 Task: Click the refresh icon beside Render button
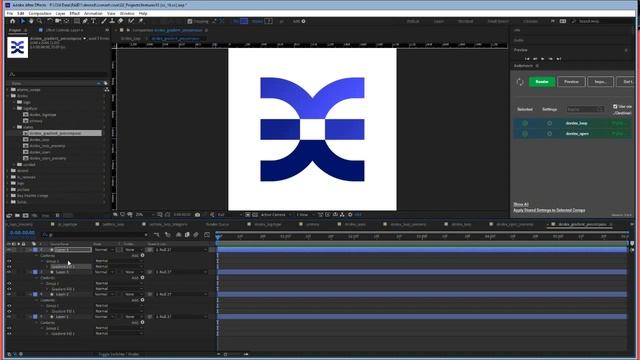(520, 82)
